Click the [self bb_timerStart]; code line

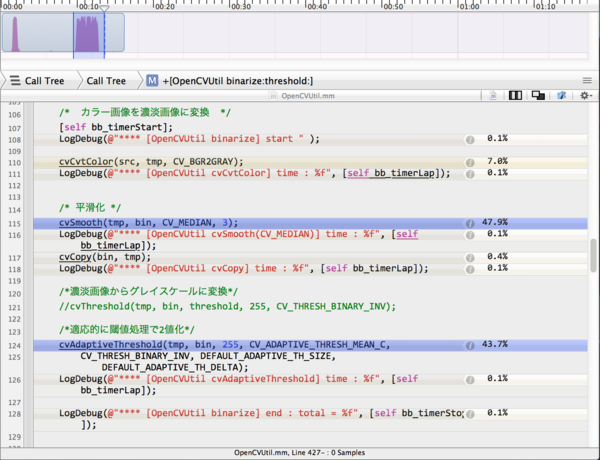(116, 127)
